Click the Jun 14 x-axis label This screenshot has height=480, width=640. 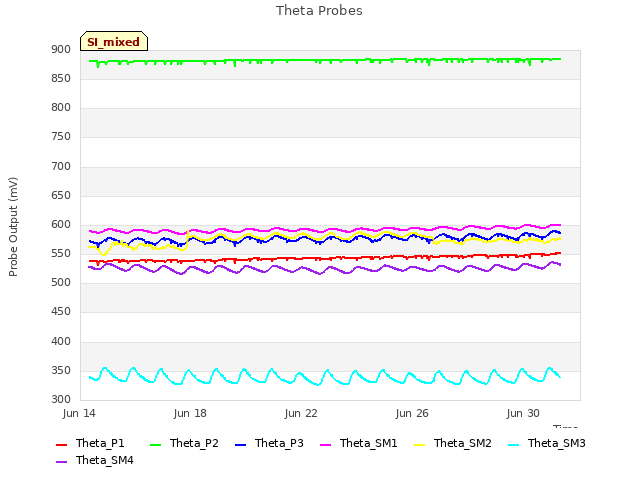pos(79,413)
